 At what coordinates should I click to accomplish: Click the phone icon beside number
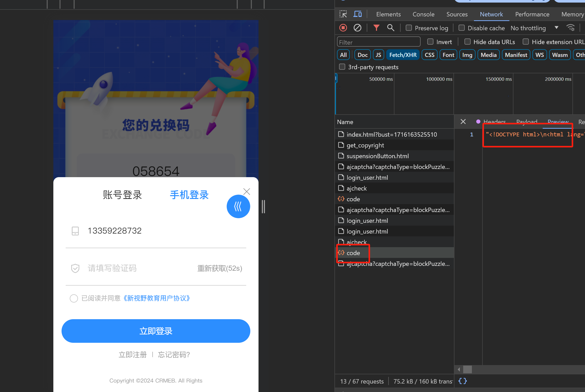coord(75,231)
